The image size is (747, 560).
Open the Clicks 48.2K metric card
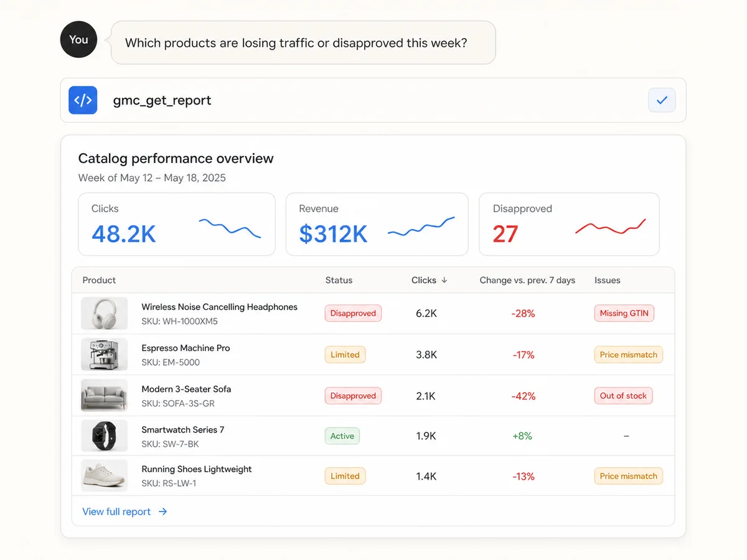pyautogui.click(x=177, y=224)
